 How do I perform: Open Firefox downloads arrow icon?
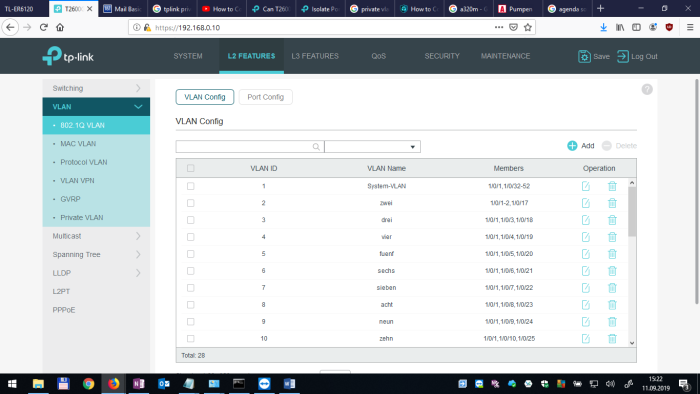tap(603, 28)
